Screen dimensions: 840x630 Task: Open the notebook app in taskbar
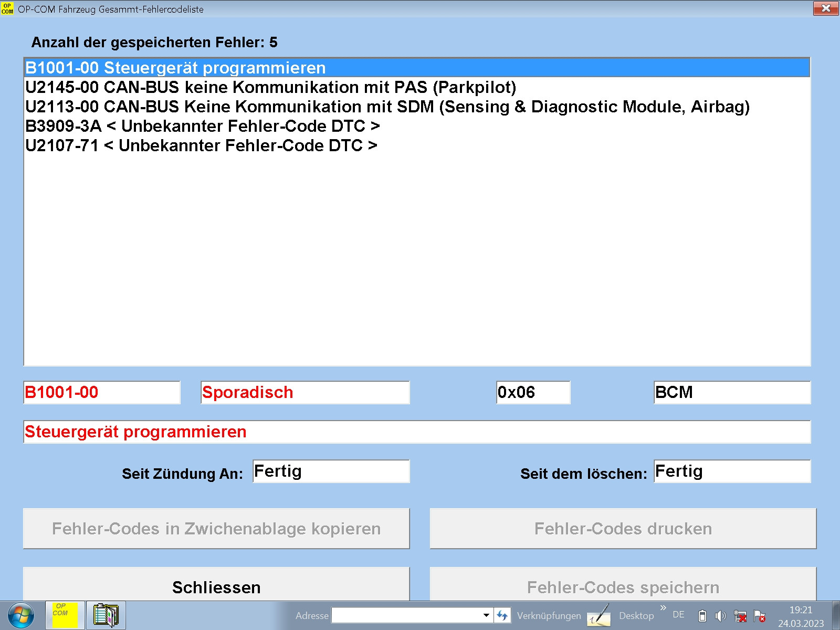[x=106, y=615]
